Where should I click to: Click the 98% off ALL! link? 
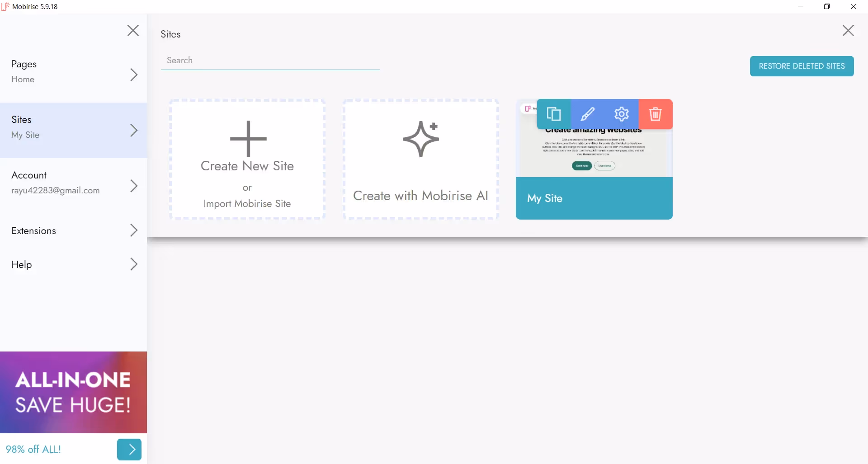pos(33,449)
